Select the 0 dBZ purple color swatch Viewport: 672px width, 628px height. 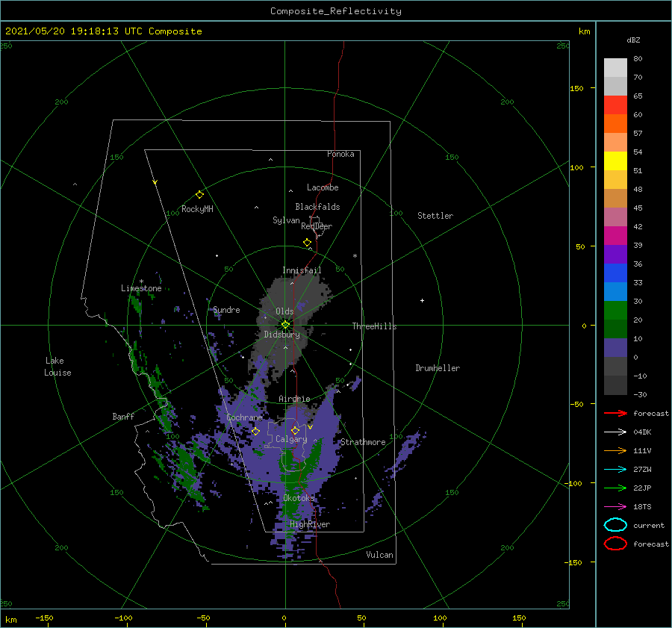(x=615, y=347)
